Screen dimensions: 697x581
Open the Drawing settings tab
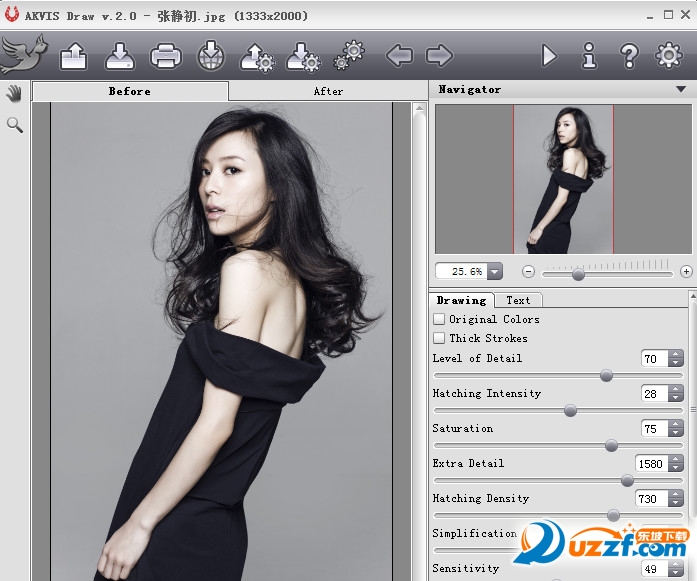coord(461,301)
